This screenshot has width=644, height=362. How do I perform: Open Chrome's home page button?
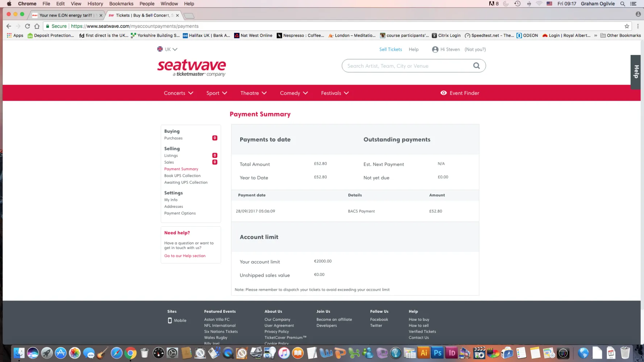tap(37, 26)
